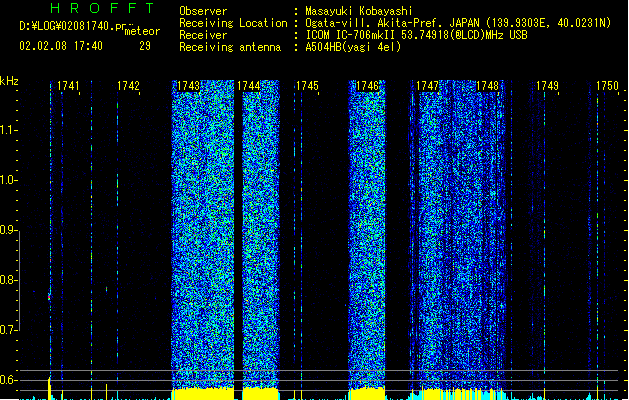Click time marker 1750
The height and width of the screenshot is (400, 629).
[607, 86]
